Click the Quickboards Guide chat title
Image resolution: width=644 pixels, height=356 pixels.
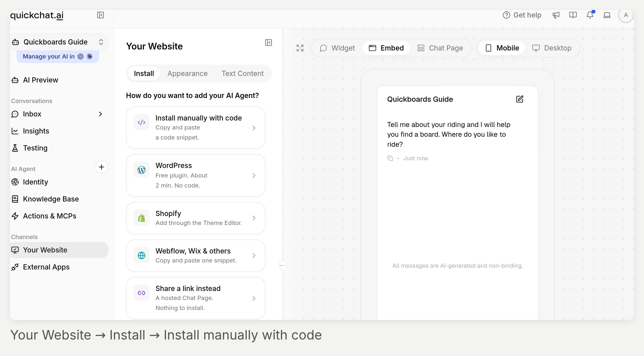(420, 99)
